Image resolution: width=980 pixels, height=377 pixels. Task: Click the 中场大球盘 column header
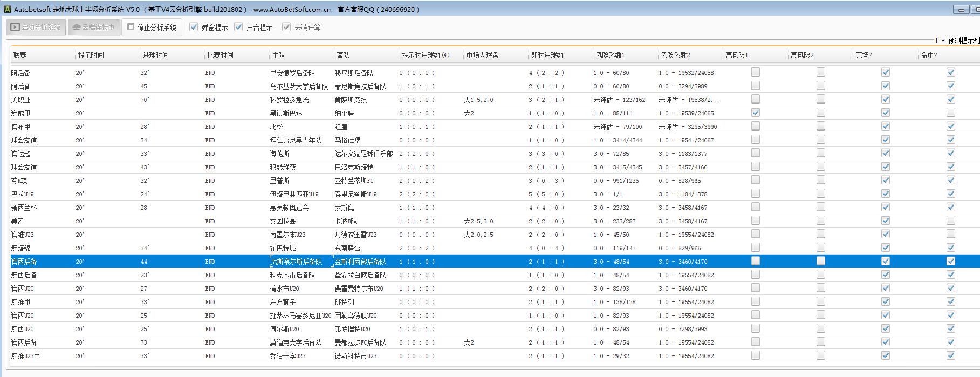click(482, 55)
